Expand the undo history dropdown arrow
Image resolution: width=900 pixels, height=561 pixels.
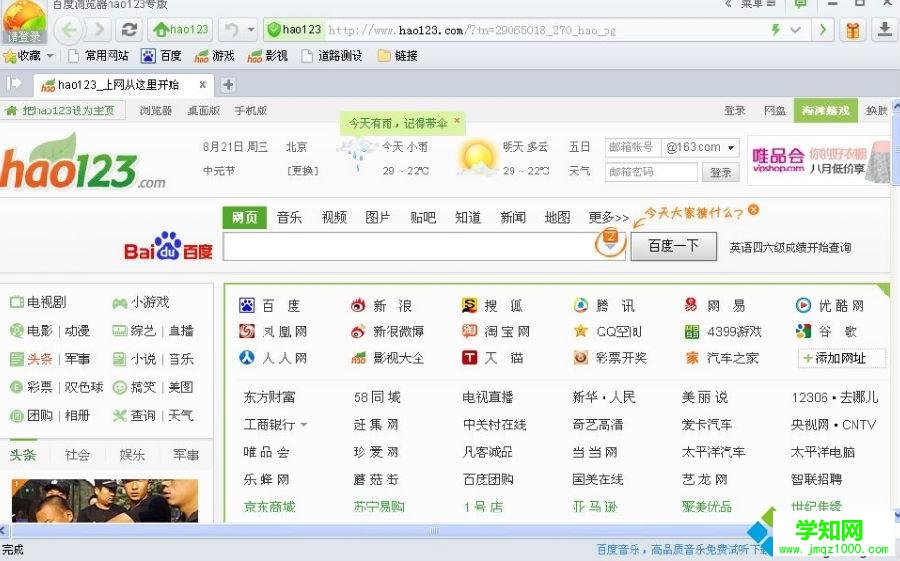[251, 30]
